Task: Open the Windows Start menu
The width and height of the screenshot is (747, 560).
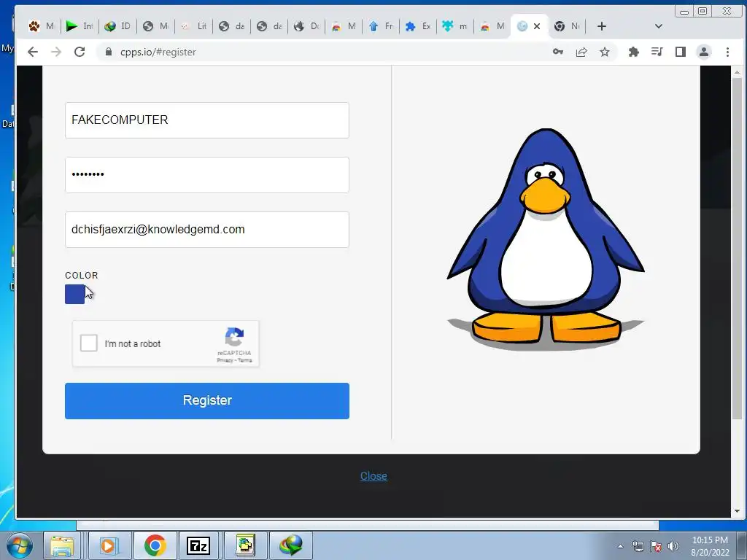Action: click(19, 545)
